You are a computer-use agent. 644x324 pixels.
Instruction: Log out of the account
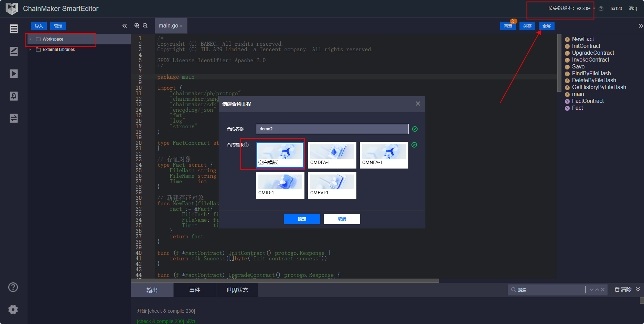pos(633,9)
